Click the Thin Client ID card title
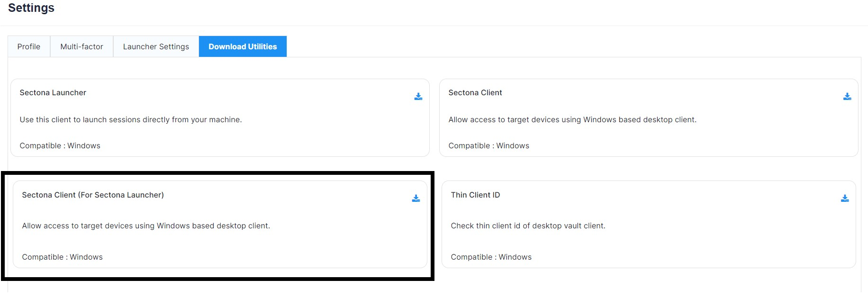This screenshot has height=307, width=868. tap(475, 195)
